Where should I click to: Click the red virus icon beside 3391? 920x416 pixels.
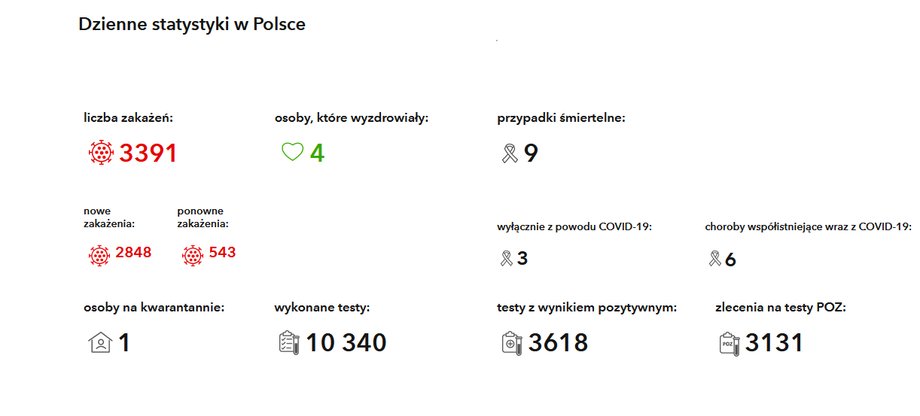coord(101,153)
